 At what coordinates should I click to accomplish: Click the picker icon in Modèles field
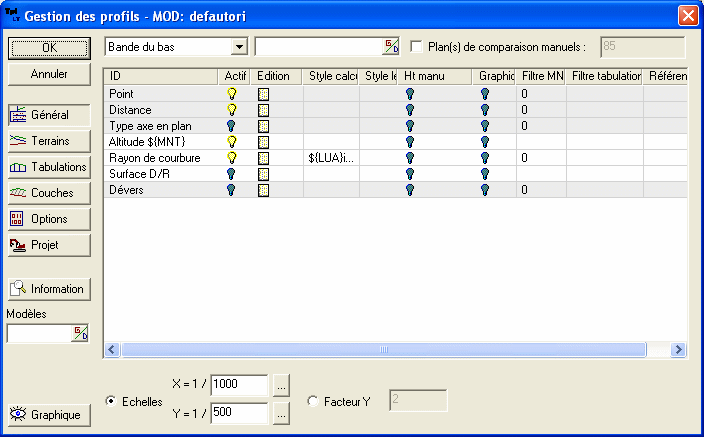click(x=79, y=334)
